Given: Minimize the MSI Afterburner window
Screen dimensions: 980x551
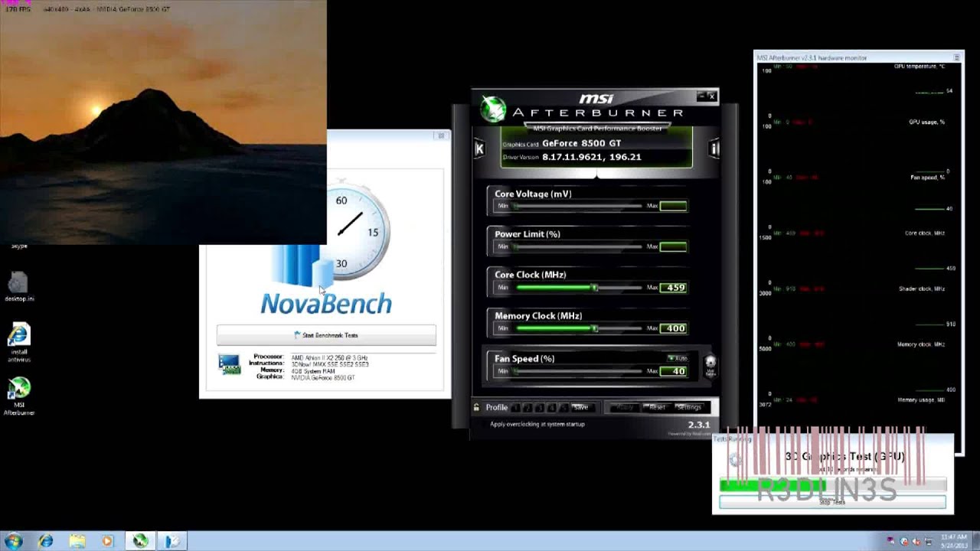Looking at the screenshot, I should coord(701,96).
